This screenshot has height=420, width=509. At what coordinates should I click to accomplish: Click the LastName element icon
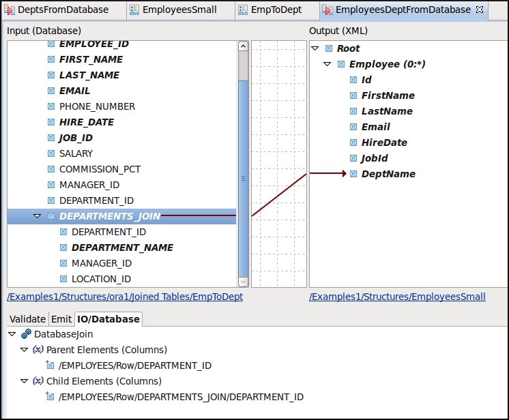click(353, 111)
